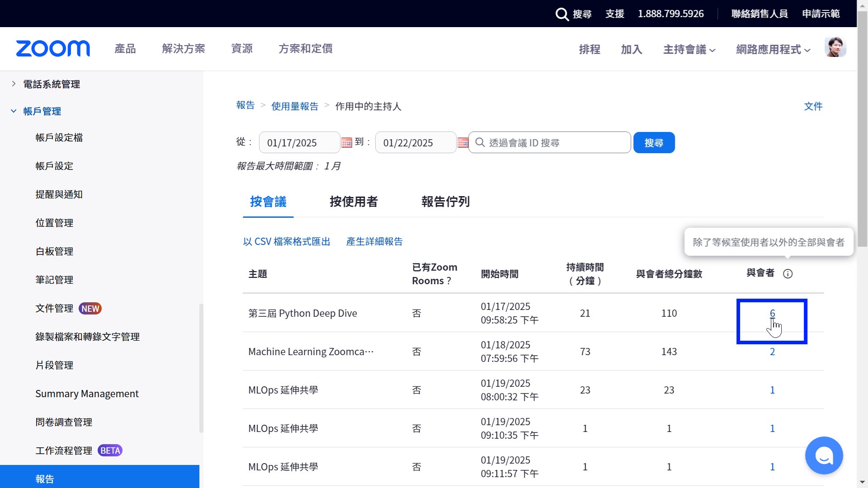Click the scroll down arrow of page scrollbar
This screenshot has height=488, width=868.
[863, 483]
